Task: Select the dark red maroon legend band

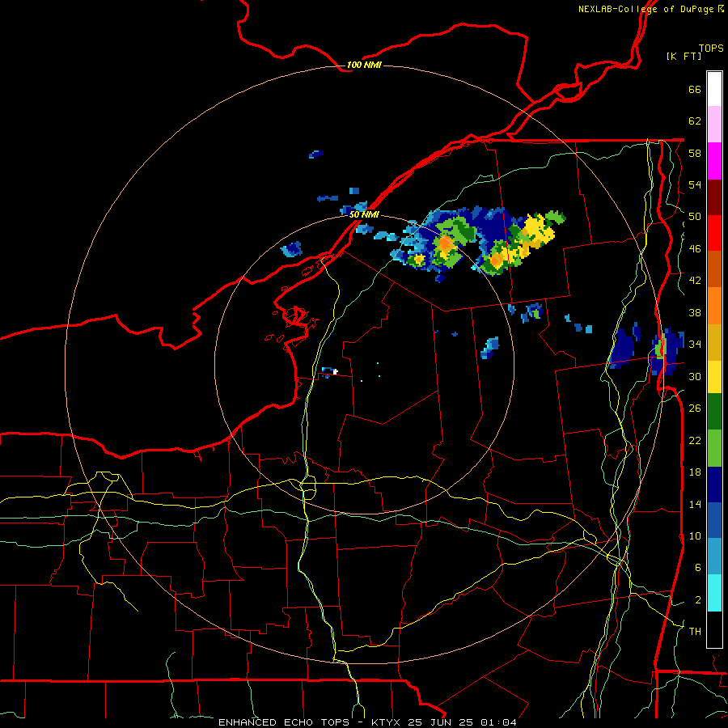Action: click(714, 197)
